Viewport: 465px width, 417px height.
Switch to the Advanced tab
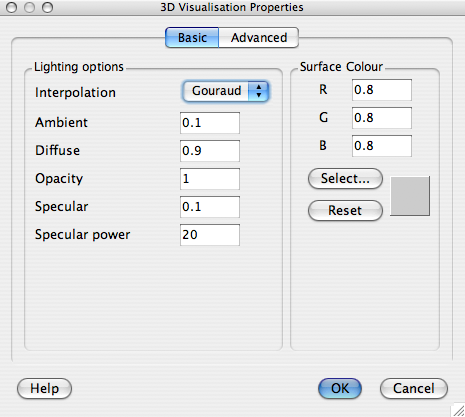point(259,38)
